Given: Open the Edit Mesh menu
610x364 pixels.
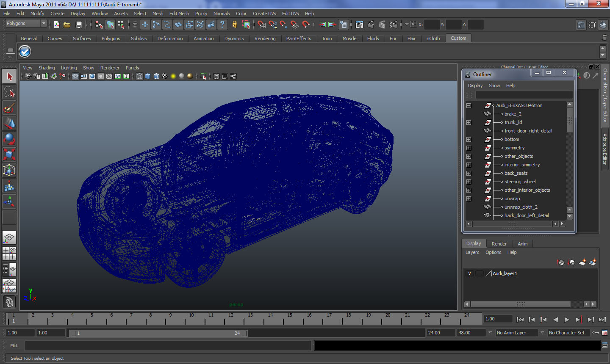Looking at the screenshot, I should pyautogui.click(x=179, y=14).
